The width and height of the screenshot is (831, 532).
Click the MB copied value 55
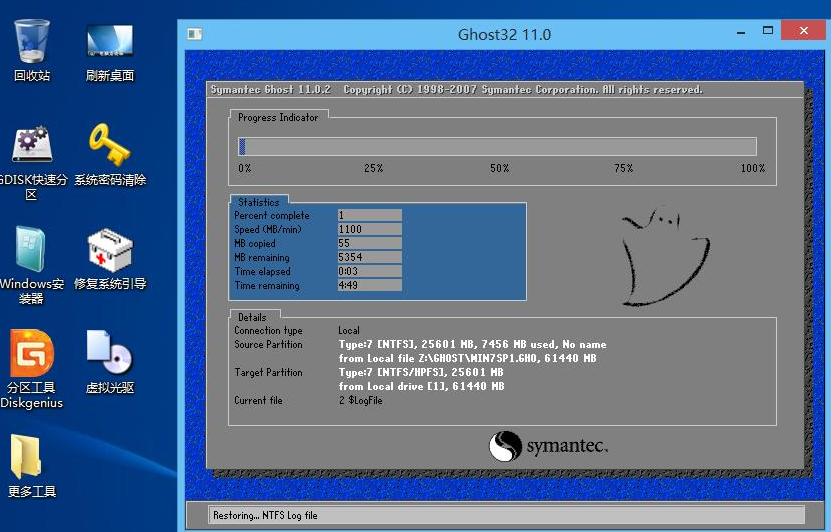point(369,243)
